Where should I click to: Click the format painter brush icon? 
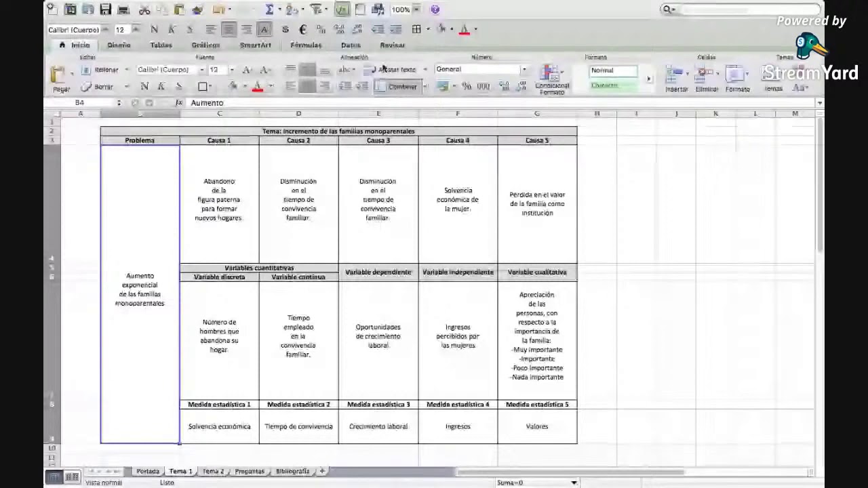coord(197,9)
